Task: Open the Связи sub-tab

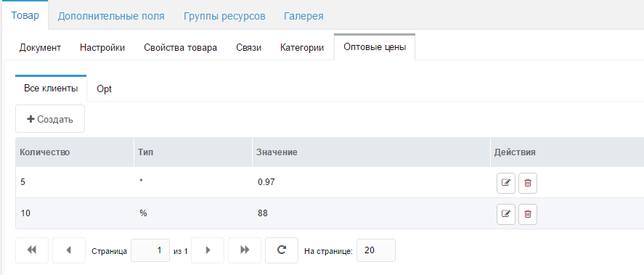Action: (249, 48)
